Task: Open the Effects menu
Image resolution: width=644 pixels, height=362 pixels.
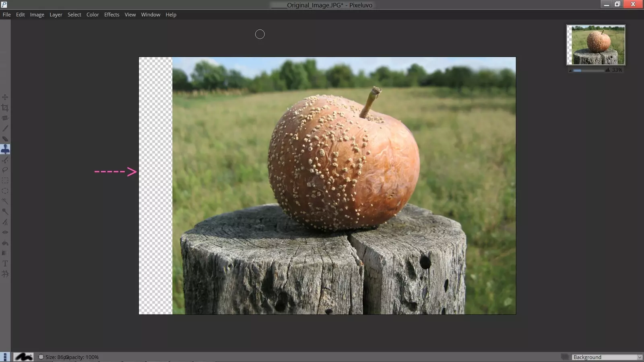Action: [111, 14]
